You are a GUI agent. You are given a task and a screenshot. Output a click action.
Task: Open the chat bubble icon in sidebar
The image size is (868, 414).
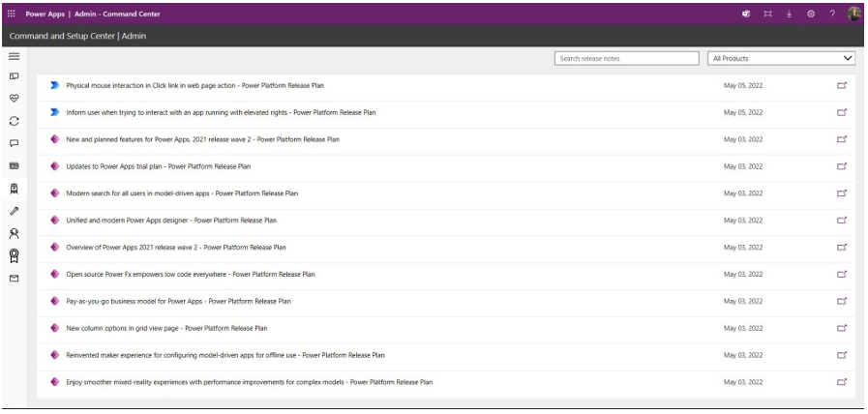click(14, 143)
